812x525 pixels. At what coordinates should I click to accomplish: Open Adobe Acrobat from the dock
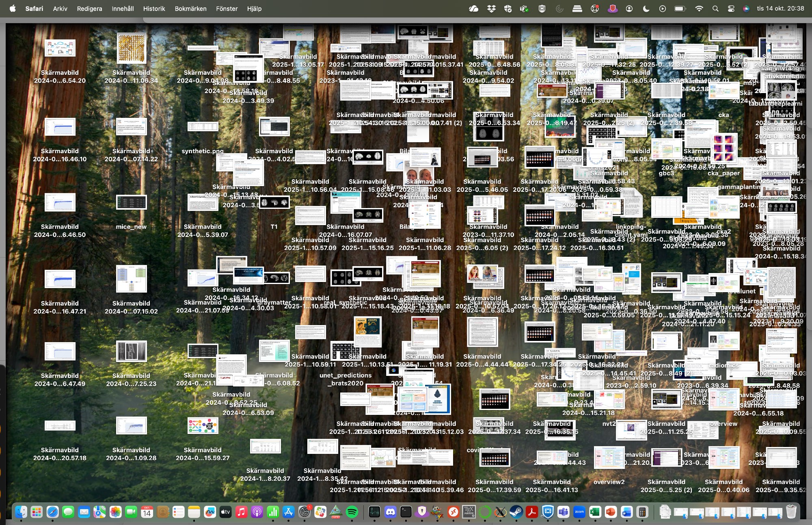(532, 512)
